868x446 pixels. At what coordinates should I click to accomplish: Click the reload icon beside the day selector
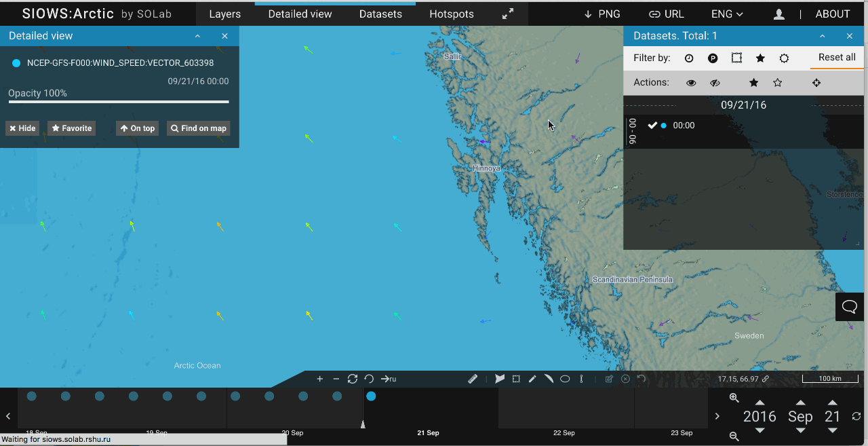[x=856, y=416]
